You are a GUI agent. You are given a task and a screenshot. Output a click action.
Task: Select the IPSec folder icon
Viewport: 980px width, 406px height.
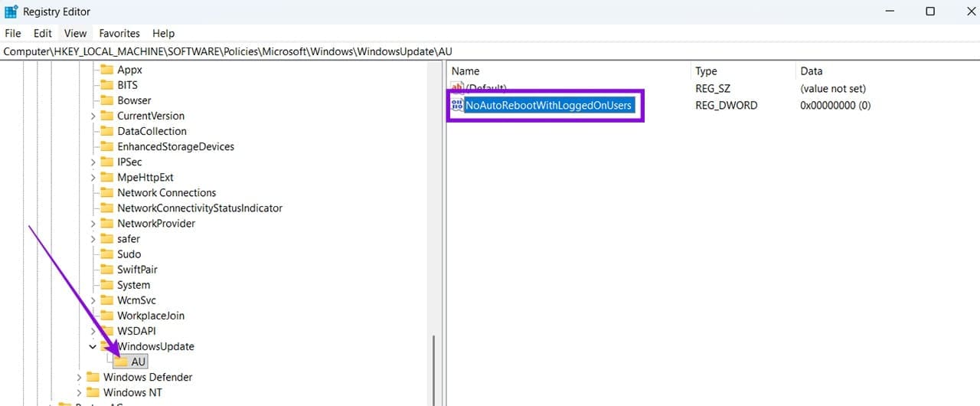point(106,162)
